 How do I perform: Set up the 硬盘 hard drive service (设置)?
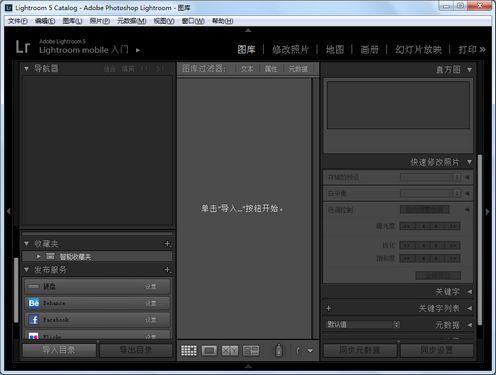151,287
